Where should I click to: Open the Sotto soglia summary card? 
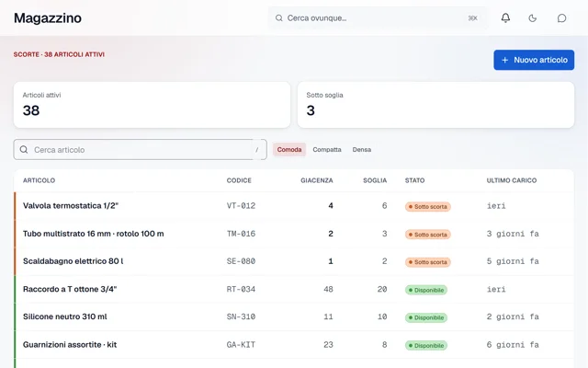(x=435, y=105)
